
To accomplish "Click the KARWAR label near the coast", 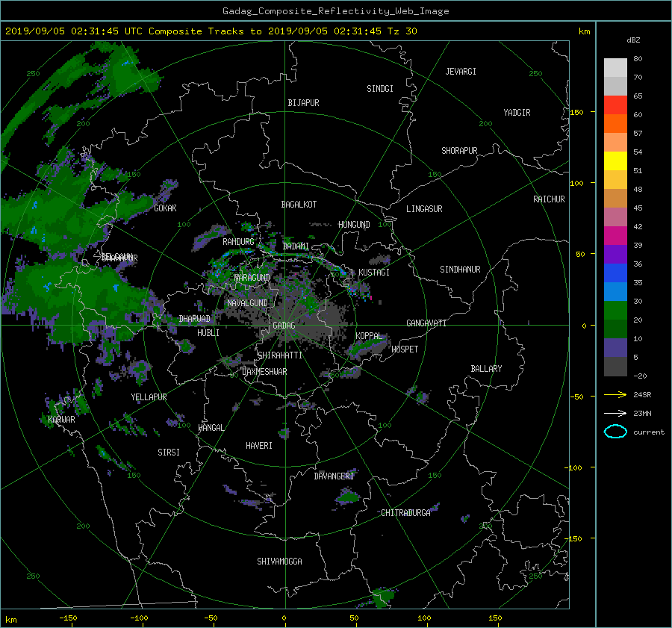I will [61, 420].
